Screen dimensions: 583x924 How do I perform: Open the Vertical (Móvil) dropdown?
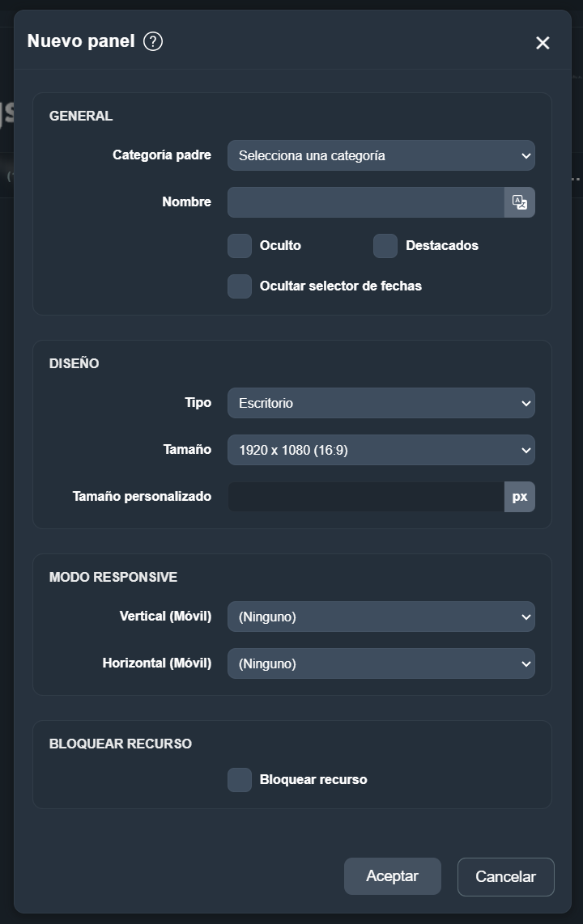pos(381,617)
